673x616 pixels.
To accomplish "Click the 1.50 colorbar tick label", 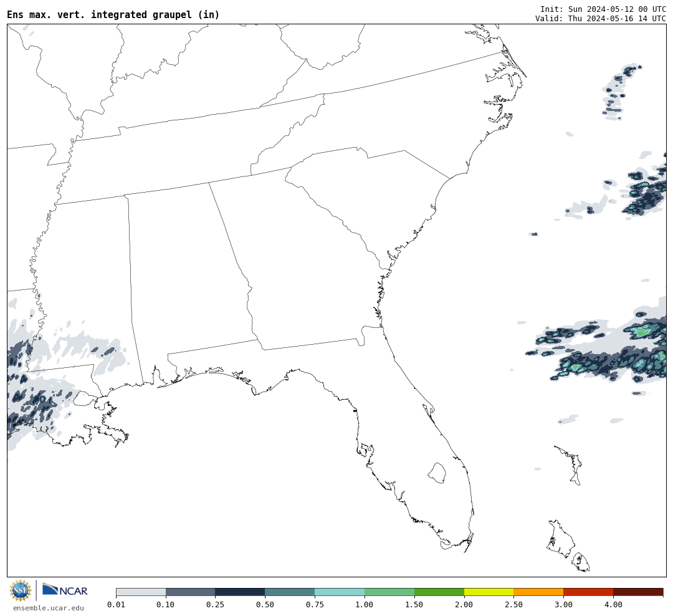I will (414, 604).
